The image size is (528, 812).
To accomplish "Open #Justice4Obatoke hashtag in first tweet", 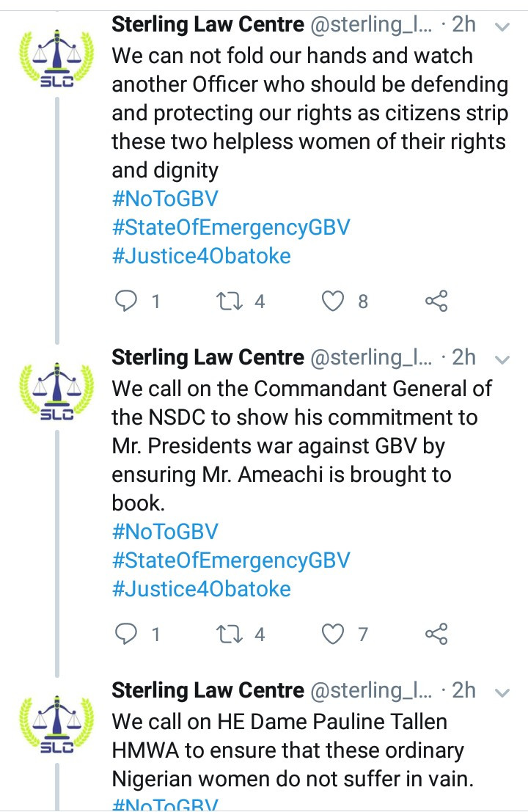I will click(x=202, y=256).
